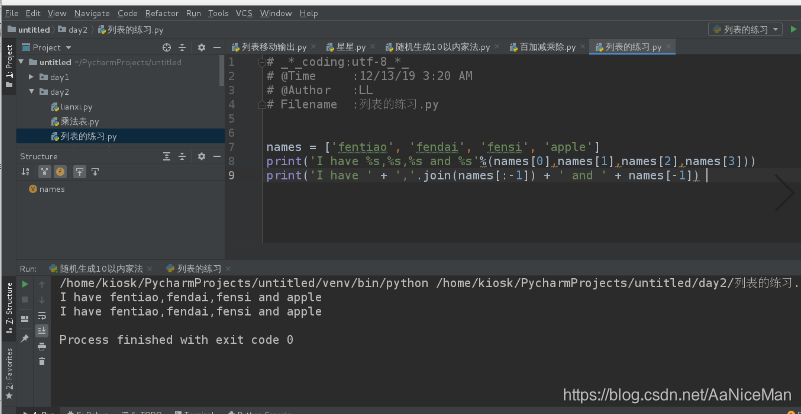Click the Down the Stack Trace arrow

pyautogui.click(x=42, y=300)
